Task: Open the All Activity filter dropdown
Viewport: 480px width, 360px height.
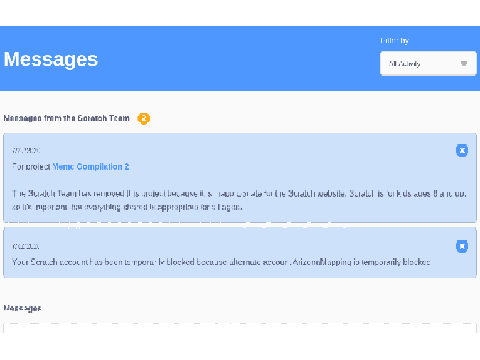Action: point(428,63)
